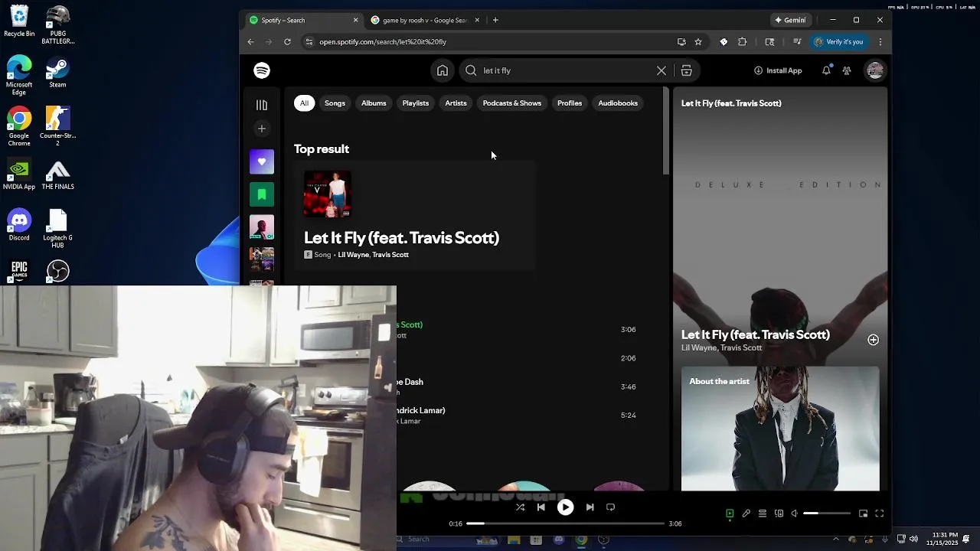
Task: Go back in Chrome
Action: coord(250,42)
